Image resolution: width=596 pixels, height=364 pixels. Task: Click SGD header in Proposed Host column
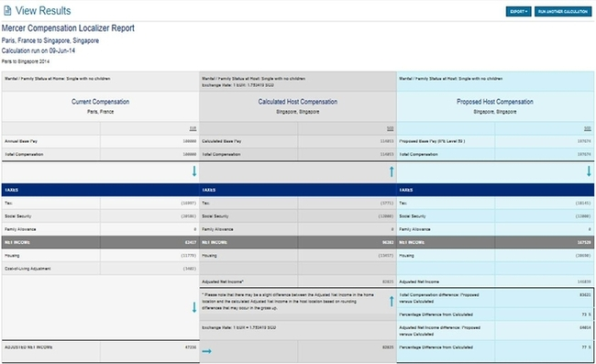(588, 128)
